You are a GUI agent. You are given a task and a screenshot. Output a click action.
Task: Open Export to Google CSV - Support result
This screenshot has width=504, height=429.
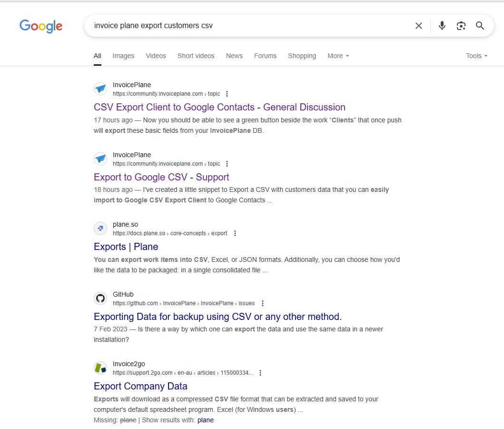161,177
